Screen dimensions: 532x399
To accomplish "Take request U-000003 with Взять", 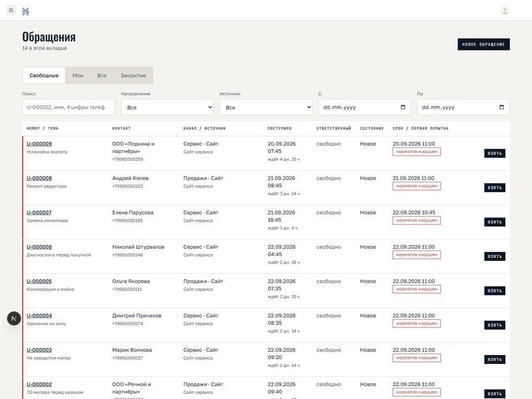I will tap(495, 359).
